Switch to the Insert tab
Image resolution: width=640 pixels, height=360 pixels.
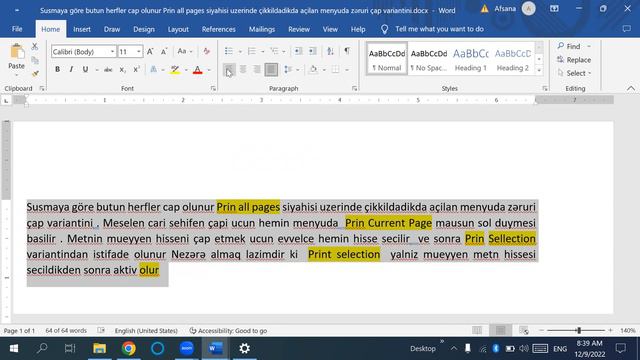(82, 29)
